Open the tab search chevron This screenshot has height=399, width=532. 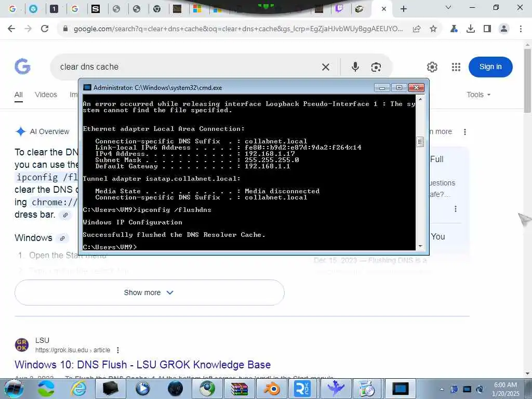[x=448, y=7]
